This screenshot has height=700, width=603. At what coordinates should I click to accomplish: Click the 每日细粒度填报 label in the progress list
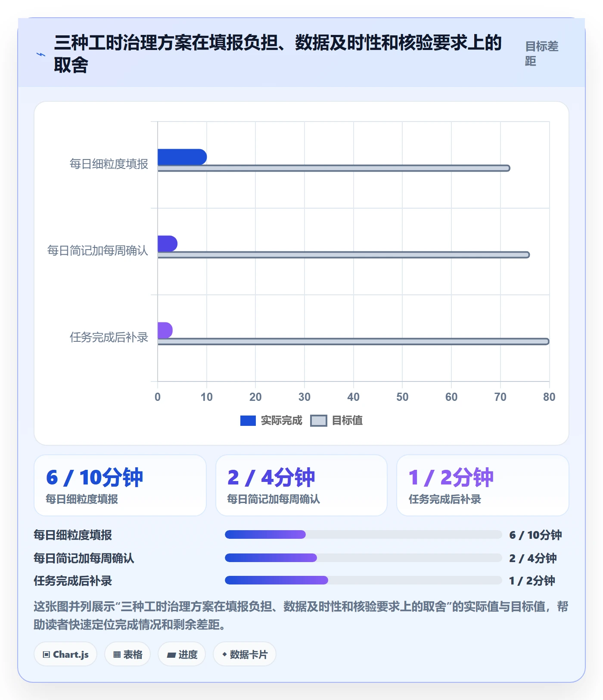click(x=73, y=535)
